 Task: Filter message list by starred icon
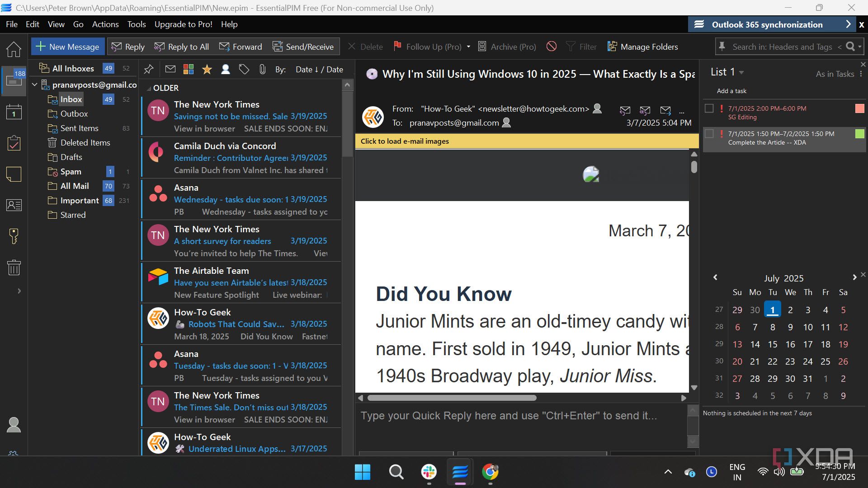pyautogui.click(x=207, y=69)
